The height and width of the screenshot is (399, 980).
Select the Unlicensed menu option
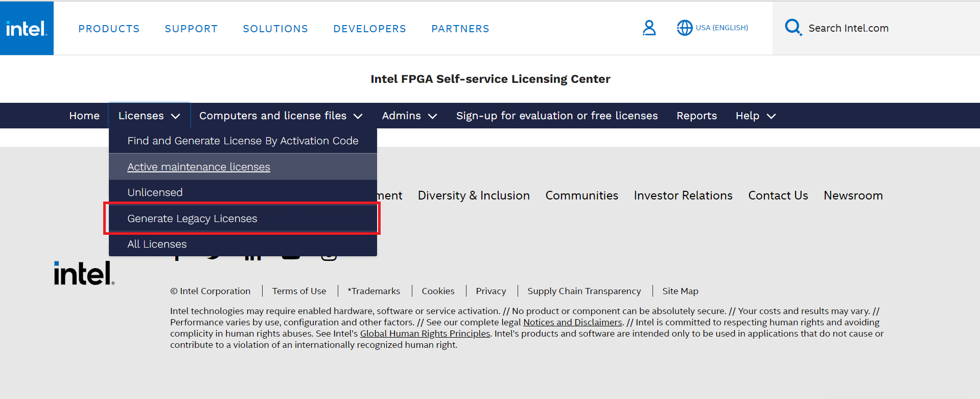[x=155, y=192]
